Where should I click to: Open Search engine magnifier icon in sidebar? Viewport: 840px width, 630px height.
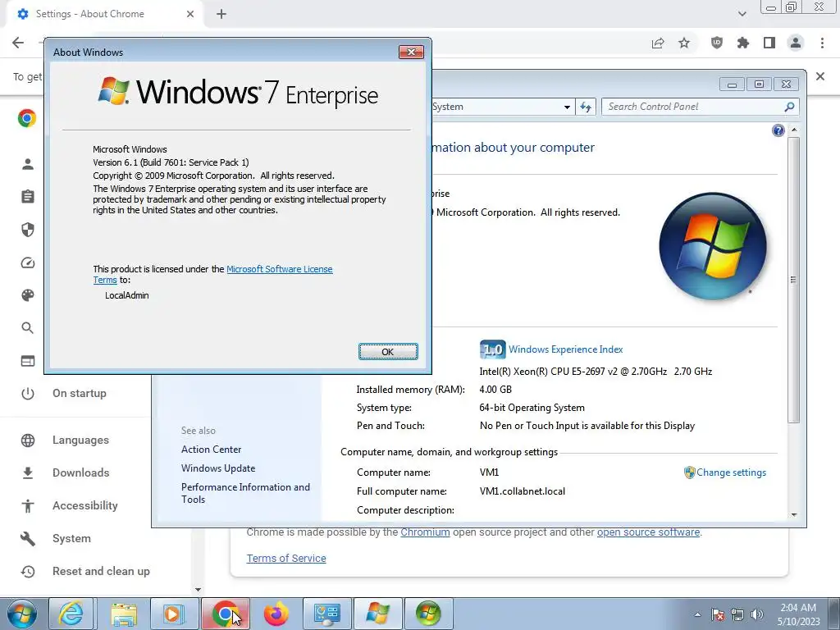[x=28, y=328]
